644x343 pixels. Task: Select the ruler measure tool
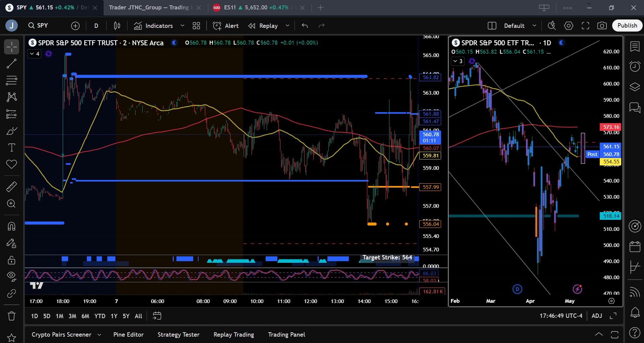click(x=11, y=187)
